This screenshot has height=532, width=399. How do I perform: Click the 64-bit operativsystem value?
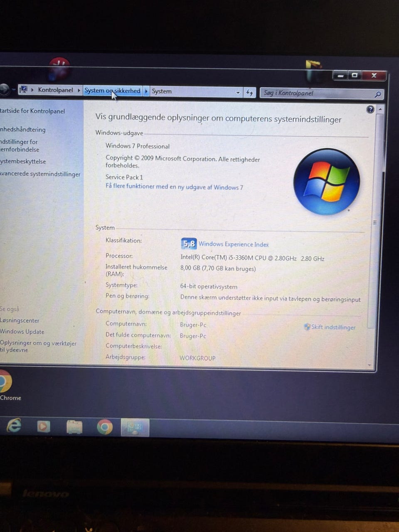pyautogui.click(x=209, y=286)
